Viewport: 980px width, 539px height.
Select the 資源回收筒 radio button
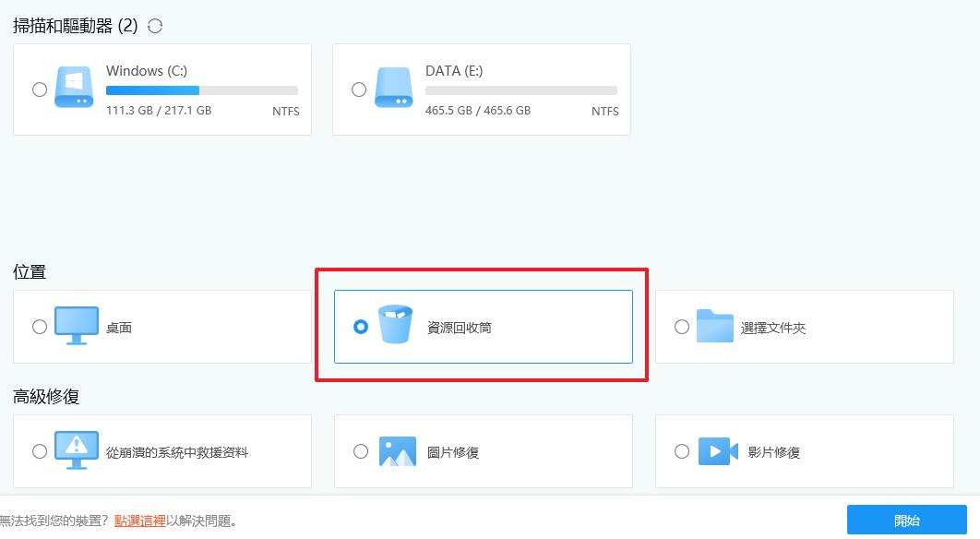click(x=361, y=327)
